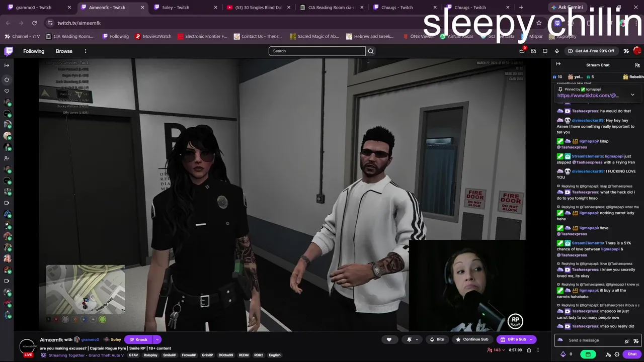This screenshot has width=644, height=362.
Task: Click the Gift a Sub button
Action: [513, 339]
